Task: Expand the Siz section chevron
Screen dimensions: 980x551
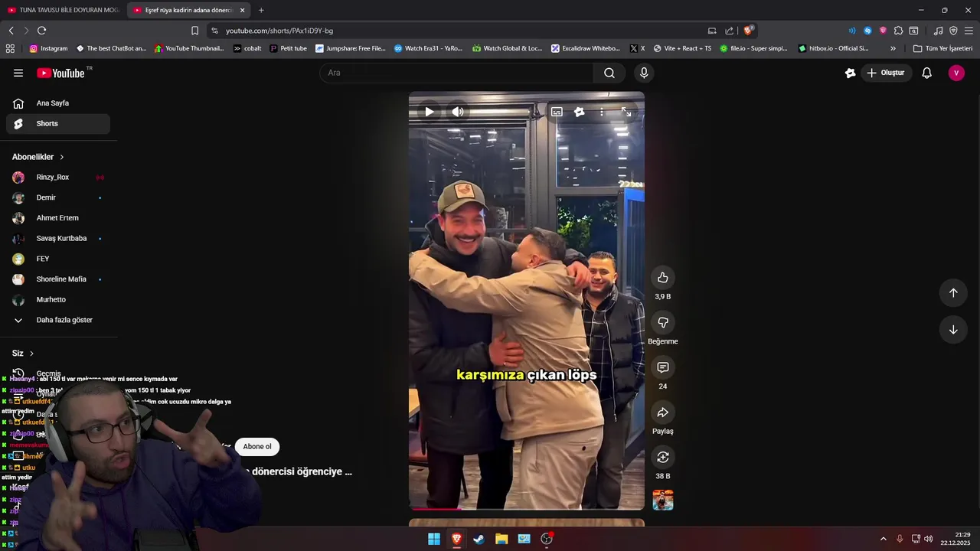Action: (x=31, y=354)
